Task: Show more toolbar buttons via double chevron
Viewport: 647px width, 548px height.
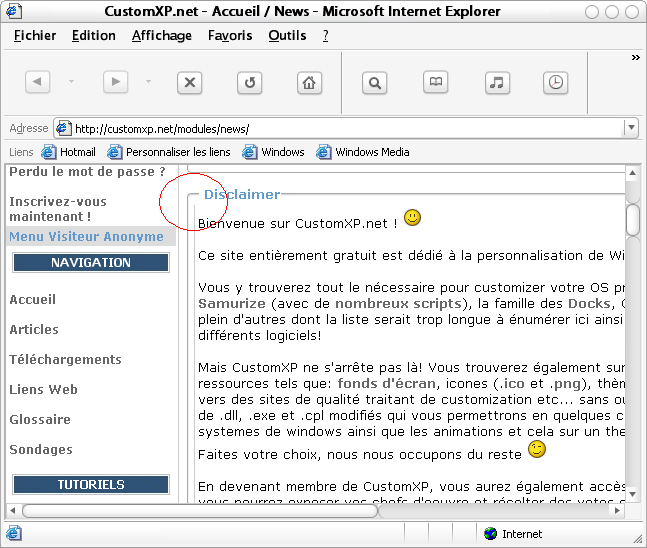Action: [636, 57]
